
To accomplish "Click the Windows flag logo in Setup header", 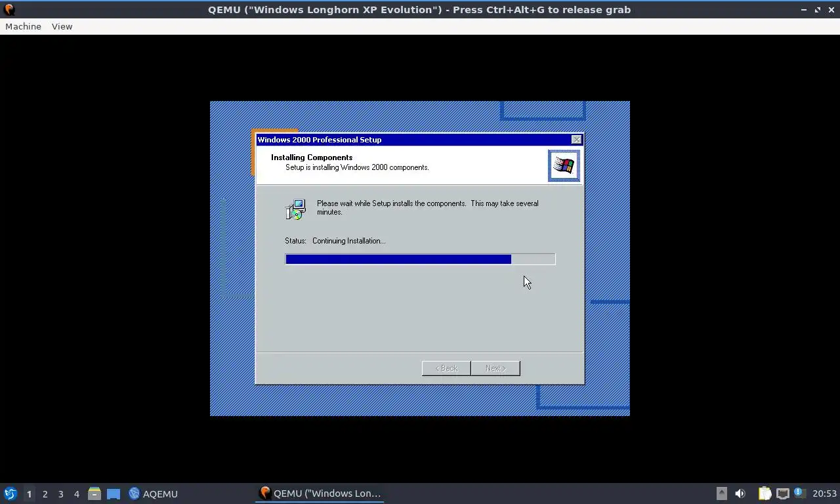I will (x=564, y=165).
